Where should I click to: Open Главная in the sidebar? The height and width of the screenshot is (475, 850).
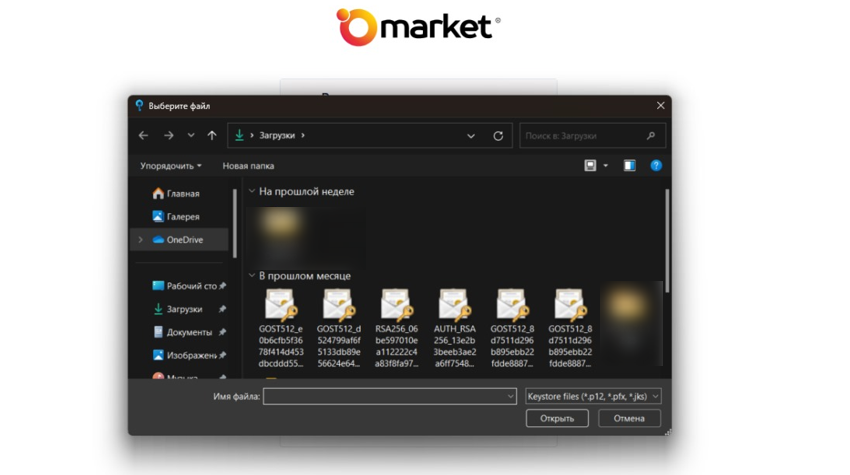click(x=182, y=194)
